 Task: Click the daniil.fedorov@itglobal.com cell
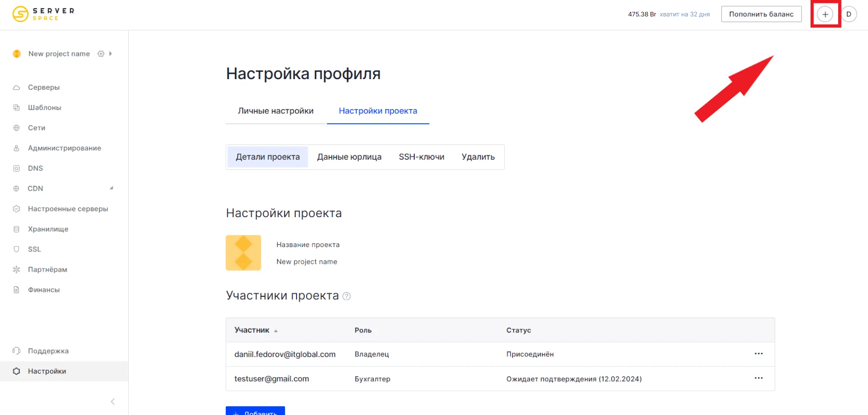coord(285,354)
